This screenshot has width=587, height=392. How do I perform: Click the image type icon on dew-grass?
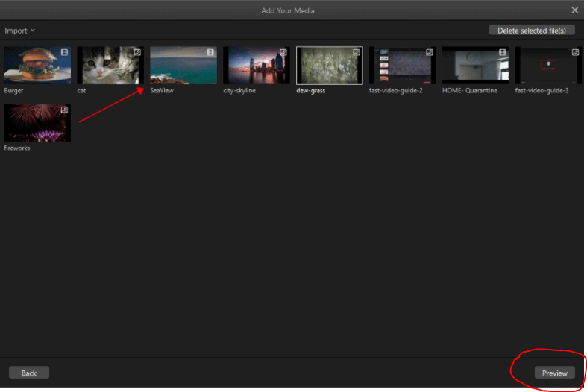tap(357, 52)
